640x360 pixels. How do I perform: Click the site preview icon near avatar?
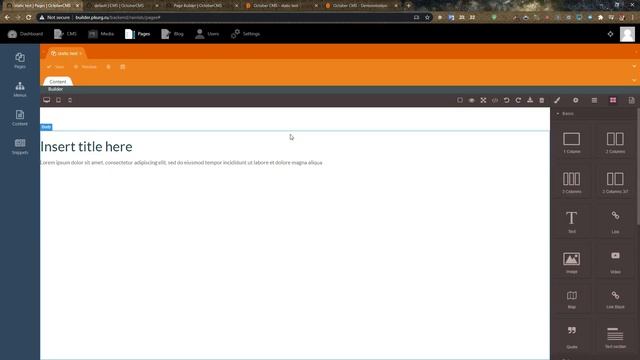610,34
